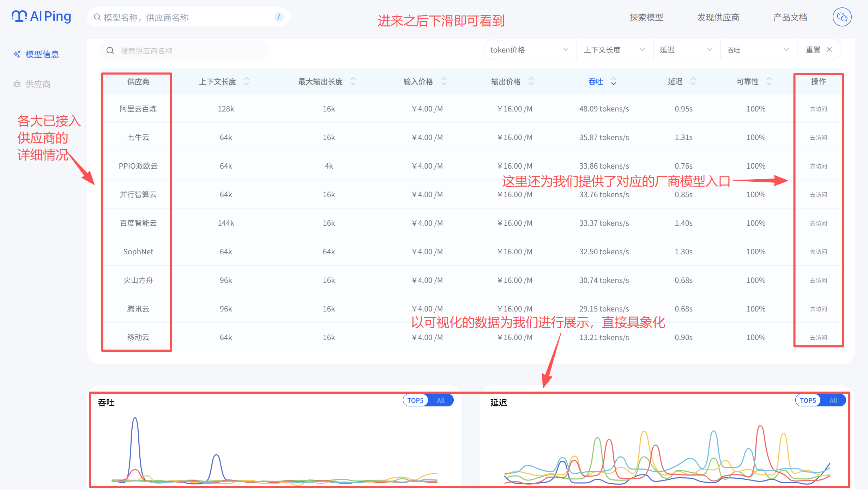
Task: Open the token价格 filter dropdown
Action: click(530, 50)
